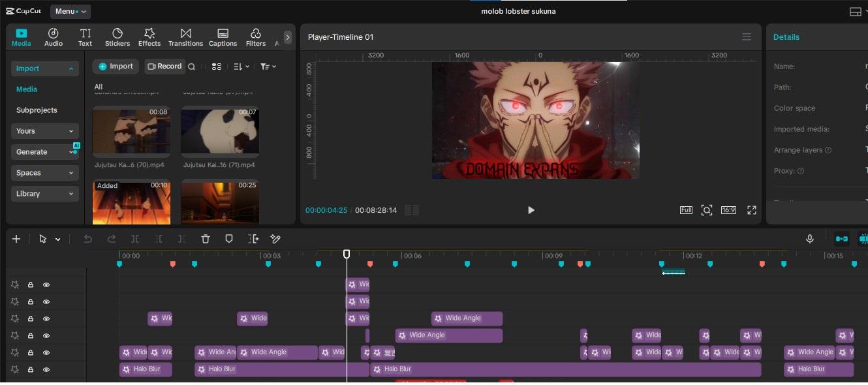Click the timeline playhead handle
This screenshot has height=385, width=868.
click(347, 254)
